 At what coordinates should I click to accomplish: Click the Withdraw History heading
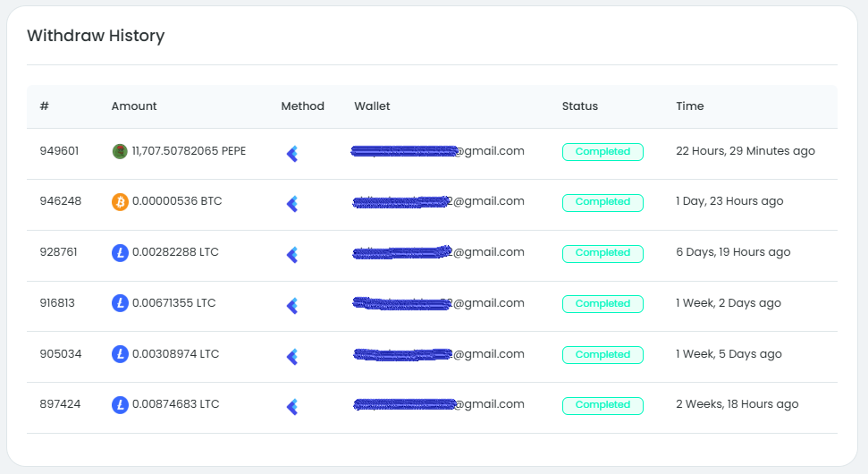96,36
